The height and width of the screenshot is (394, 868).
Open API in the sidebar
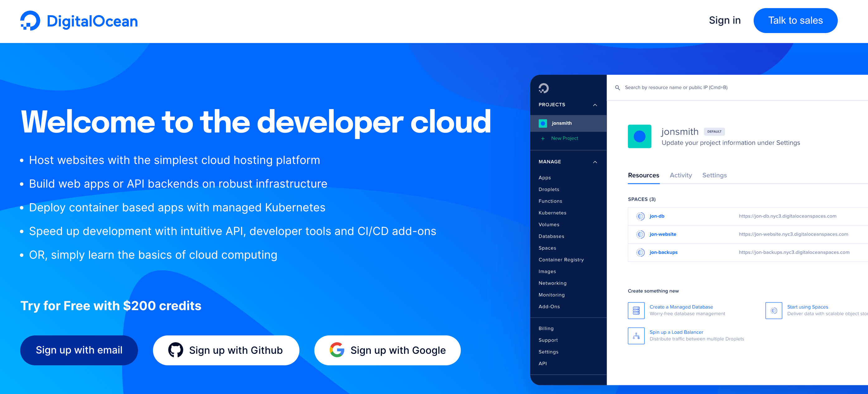(x=542, y=364)
